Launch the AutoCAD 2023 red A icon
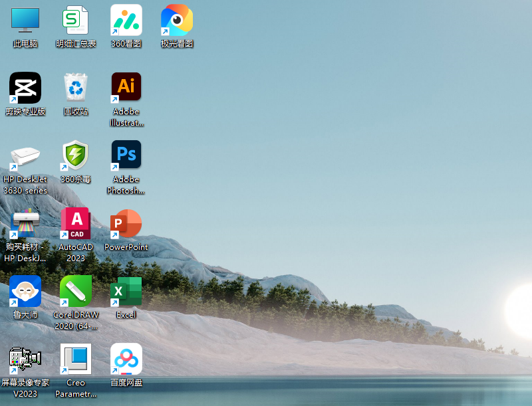Screen dimensions: 532x406 (76, 223)
